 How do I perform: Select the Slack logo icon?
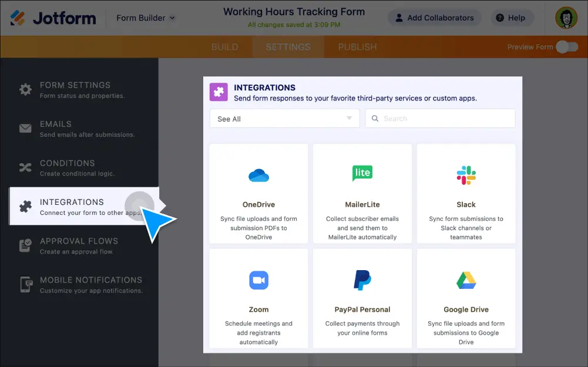466,175
